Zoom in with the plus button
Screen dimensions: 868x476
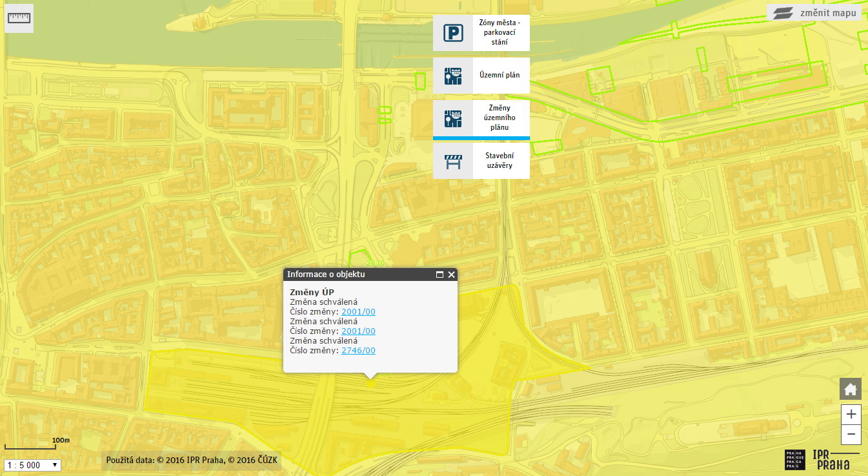coord(851,414)
